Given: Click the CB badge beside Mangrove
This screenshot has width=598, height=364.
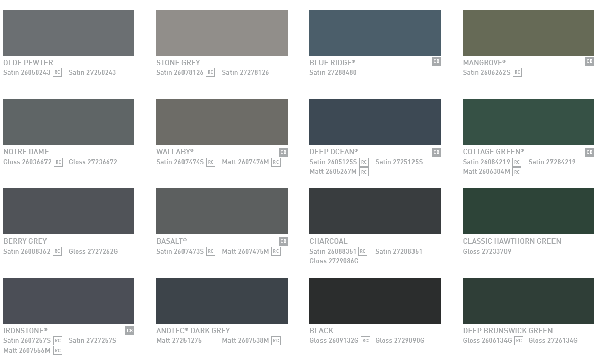Looking at the screenshot, I should 589,61.
